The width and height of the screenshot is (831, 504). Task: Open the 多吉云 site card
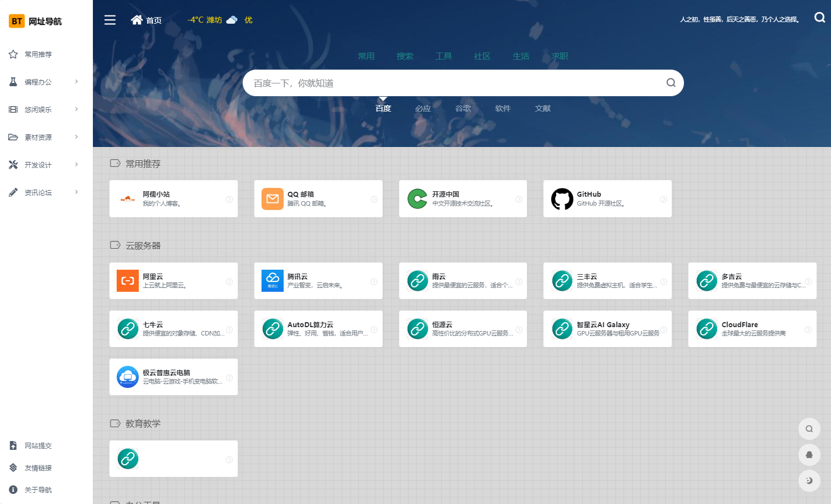point(752,281)
